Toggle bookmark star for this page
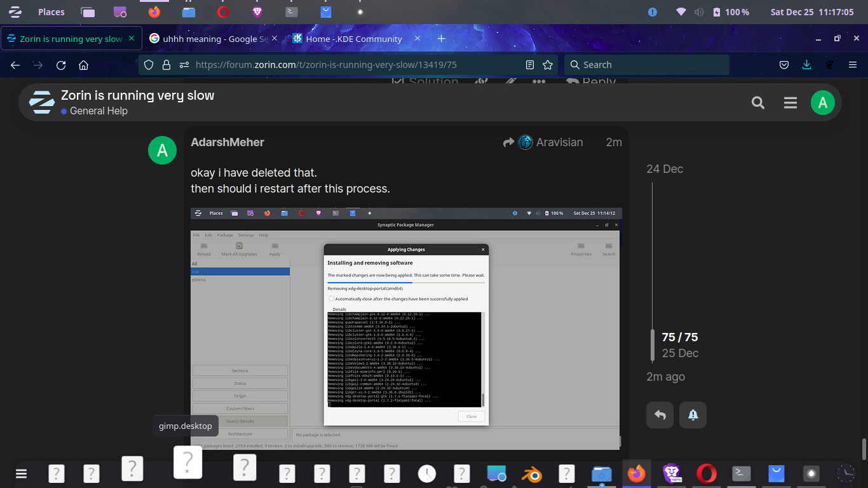 (548, 65)
